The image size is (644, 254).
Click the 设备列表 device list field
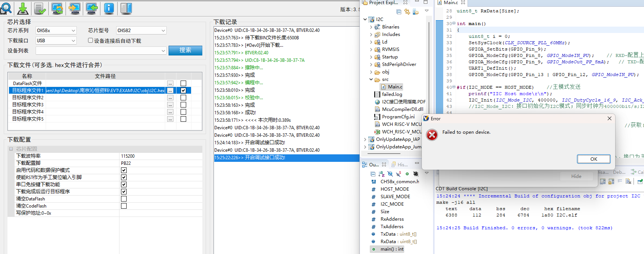pos(100,51)
